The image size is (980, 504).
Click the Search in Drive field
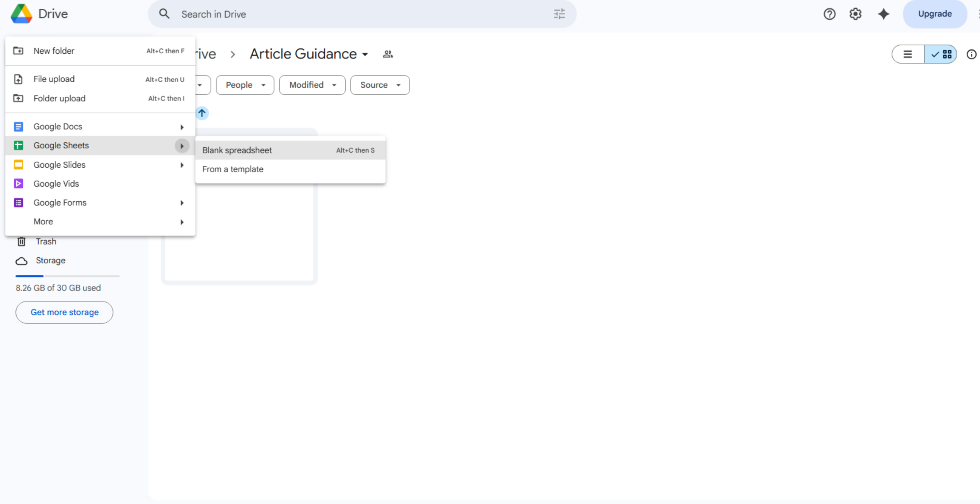(x=362, y=14)
